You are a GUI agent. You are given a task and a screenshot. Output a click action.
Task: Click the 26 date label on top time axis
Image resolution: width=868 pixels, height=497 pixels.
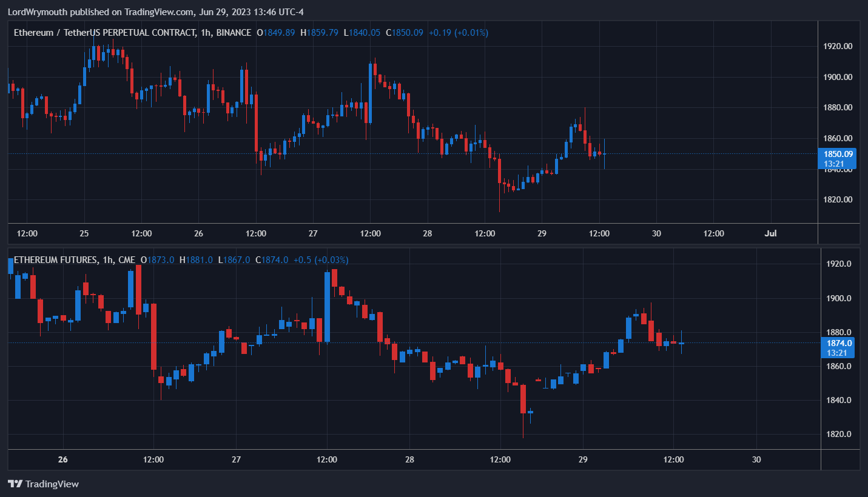pyautogui.click(x=198, y=233)
